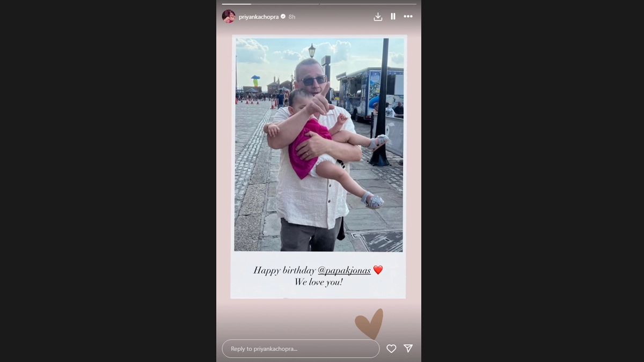Click the 'We love you!' caption text
This screenshot has width=644, height=362.
pyautogui.click(x=318, y=282)
